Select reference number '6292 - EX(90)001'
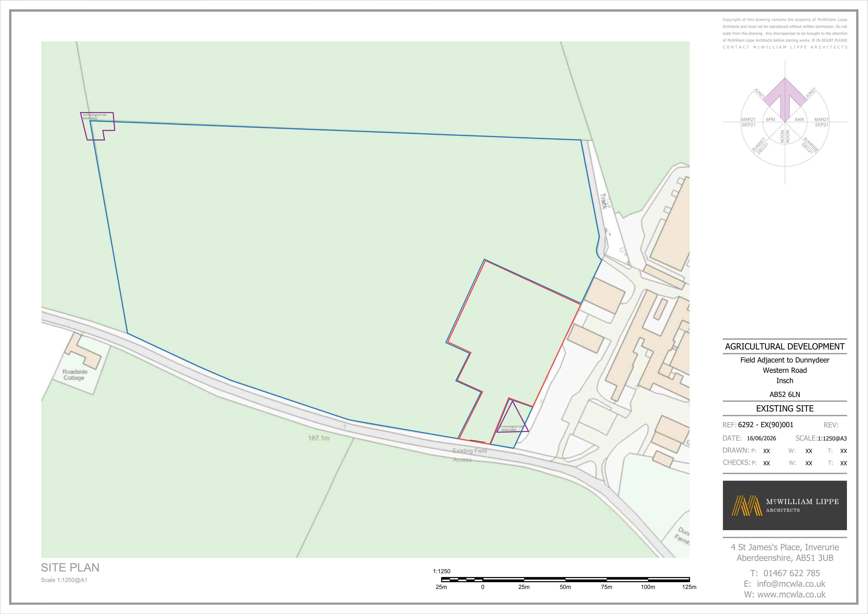Viewport: 868px width, 614px height. point(766,424)
